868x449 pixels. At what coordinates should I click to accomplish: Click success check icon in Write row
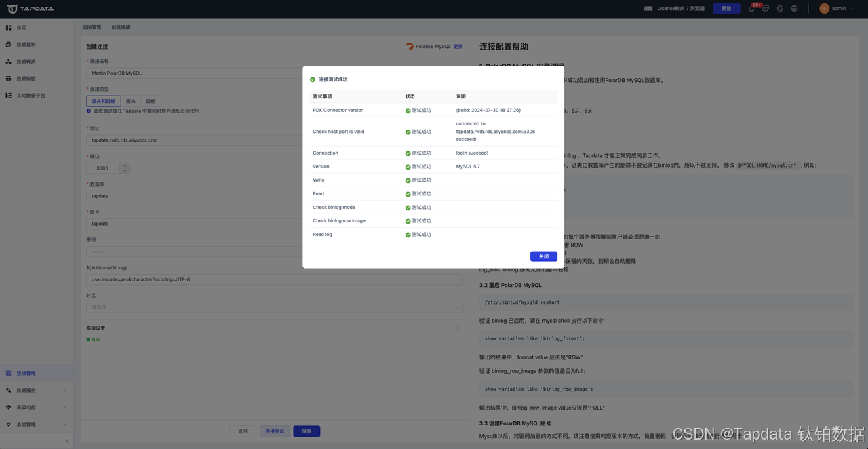click(408, 180)
